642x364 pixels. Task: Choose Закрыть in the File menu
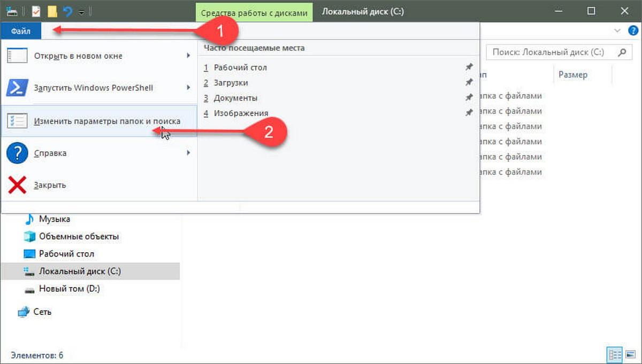click(x=99, y=185)
